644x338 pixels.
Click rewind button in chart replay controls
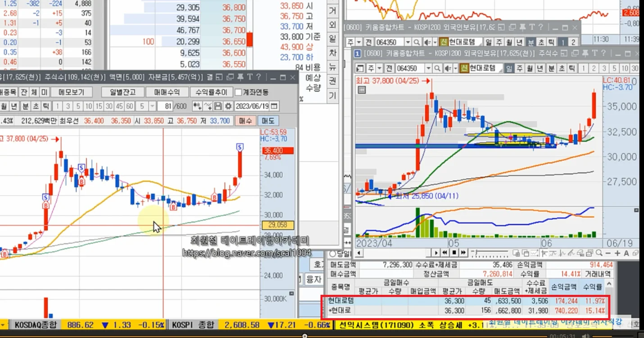coord(444,252)
